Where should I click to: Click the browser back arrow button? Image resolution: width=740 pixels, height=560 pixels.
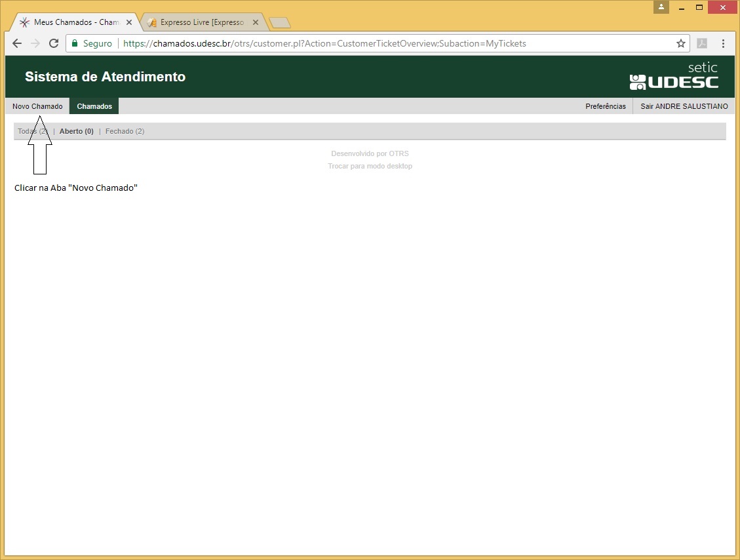[x=17, y=43]
